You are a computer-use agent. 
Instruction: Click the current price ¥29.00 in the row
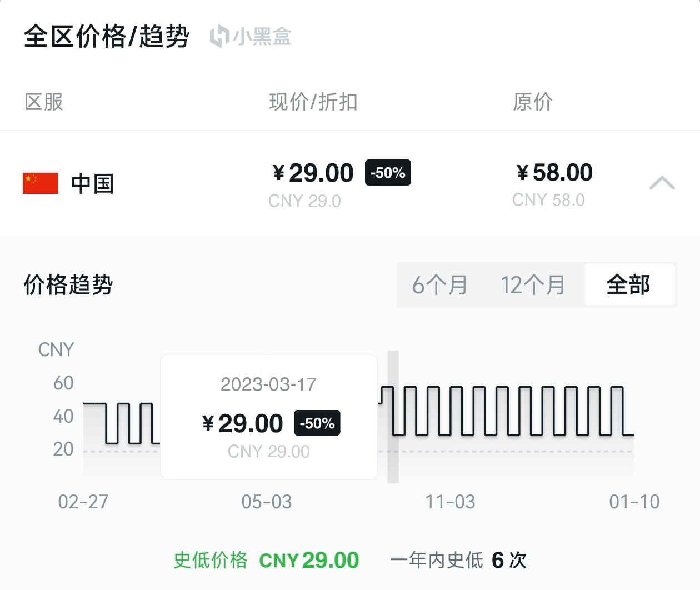pos(313,173)
